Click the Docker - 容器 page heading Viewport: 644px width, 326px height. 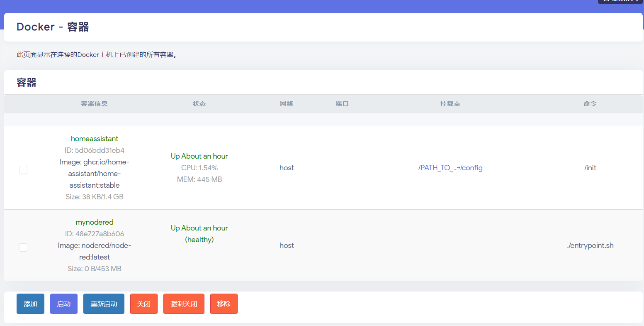(x=52, y=27)
